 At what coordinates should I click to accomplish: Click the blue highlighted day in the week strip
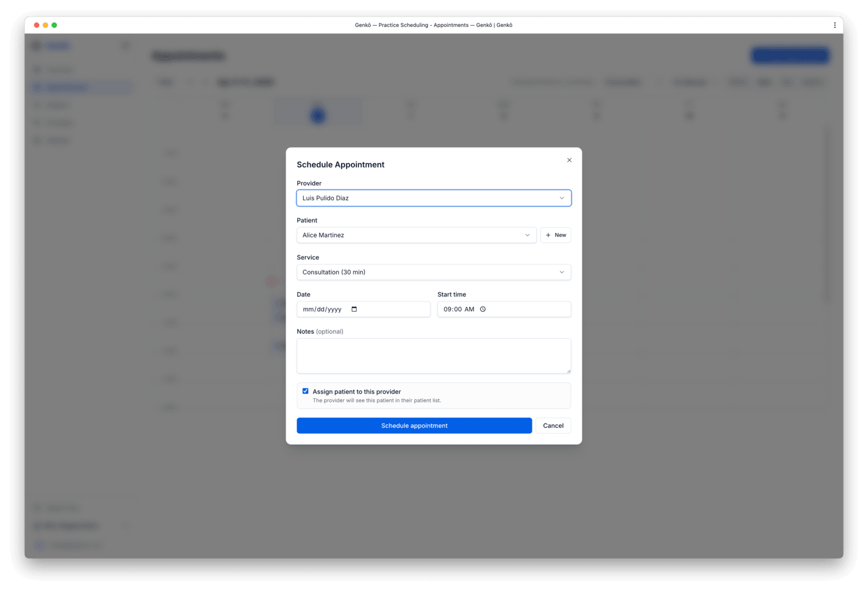point(317,115)
